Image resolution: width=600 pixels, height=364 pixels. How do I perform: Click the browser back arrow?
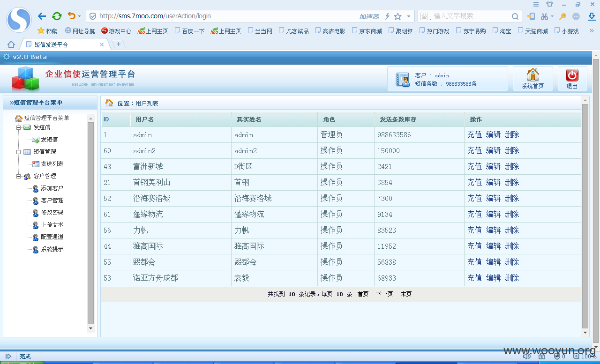pyautogui.click(x=42, y=16)
